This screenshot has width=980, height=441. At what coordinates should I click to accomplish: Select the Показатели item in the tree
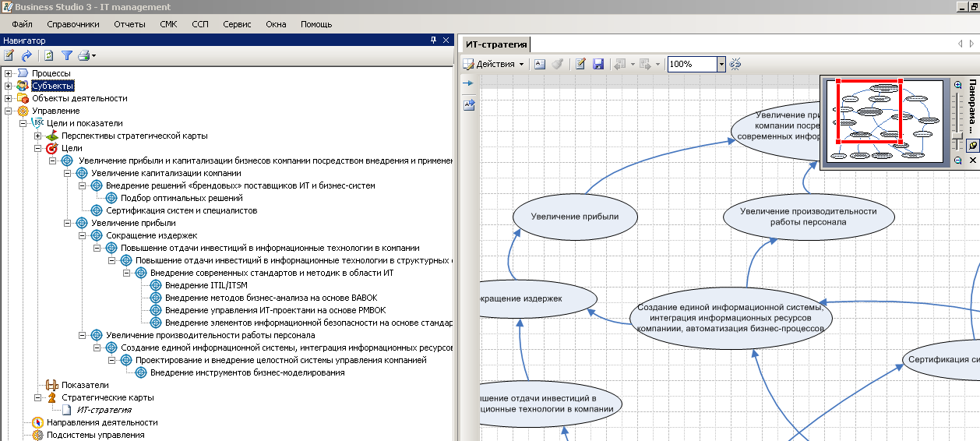click(x=85, y=385)
